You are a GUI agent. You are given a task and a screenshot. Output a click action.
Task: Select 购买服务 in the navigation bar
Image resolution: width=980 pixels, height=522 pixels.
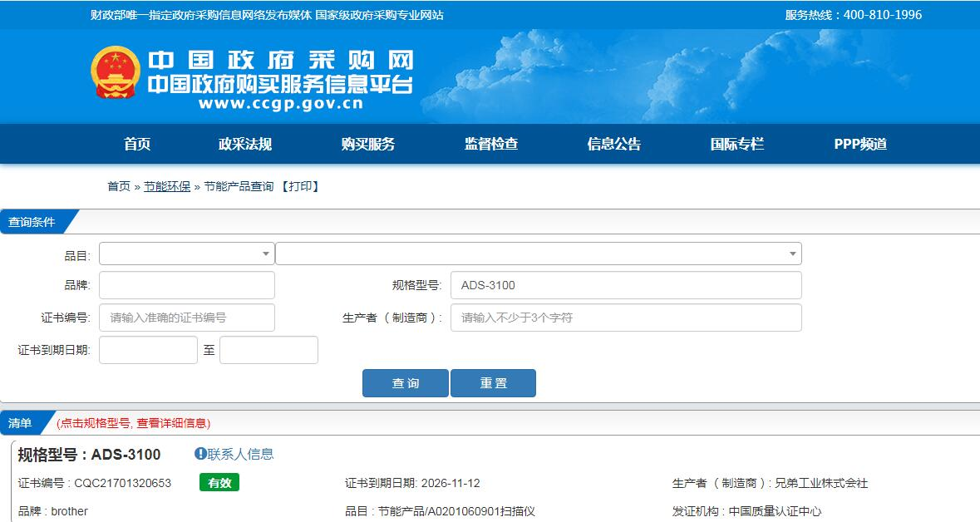(368, 144)
